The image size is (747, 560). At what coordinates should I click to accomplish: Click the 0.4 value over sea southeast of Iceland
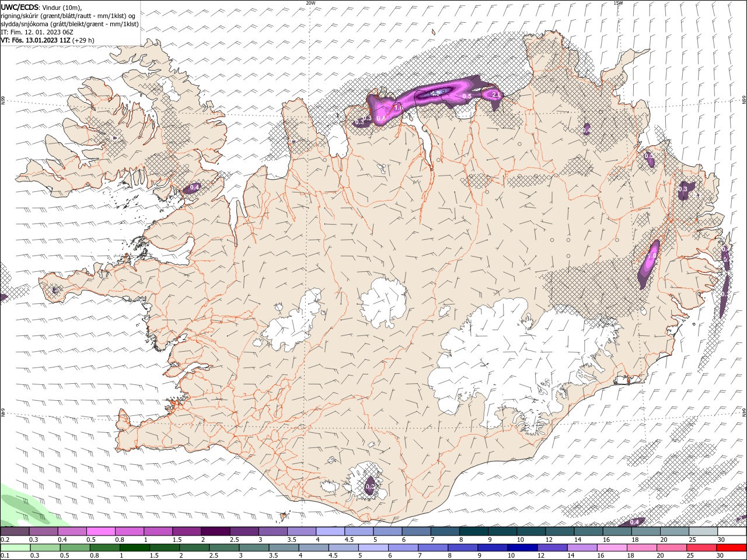[634, 521]
